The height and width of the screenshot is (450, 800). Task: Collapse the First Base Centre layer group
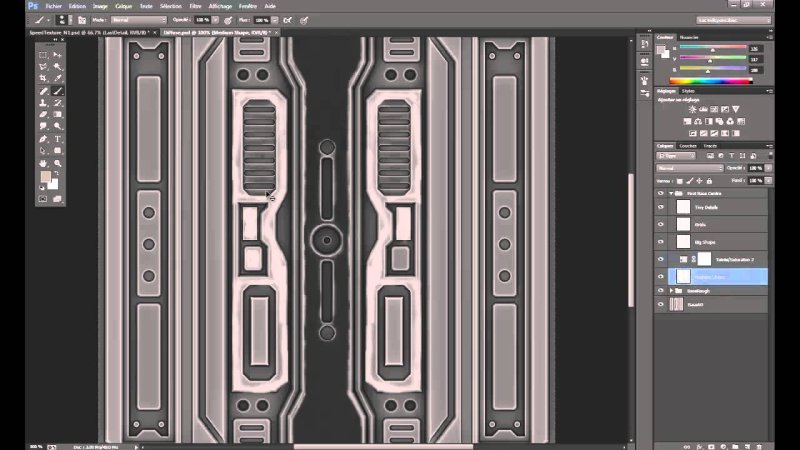[671, 192]
